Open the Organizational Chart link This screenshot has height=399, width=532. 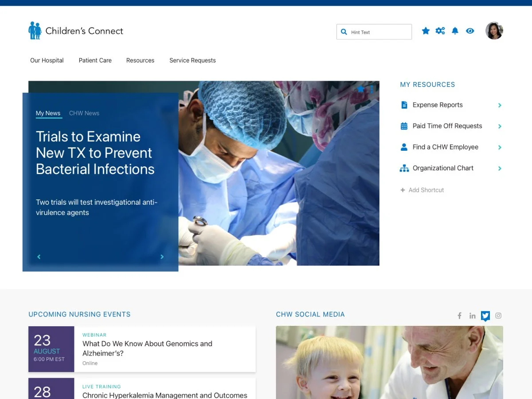(443, 168)
